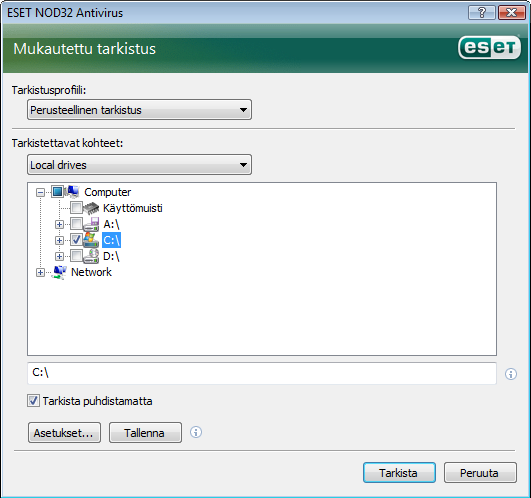Click the Asetukset... button

pos(64,432)
